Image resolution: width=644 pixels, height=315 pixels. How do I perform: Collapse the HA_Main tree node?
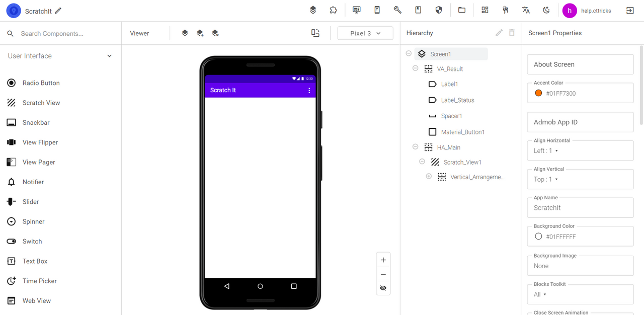(415, 146)
